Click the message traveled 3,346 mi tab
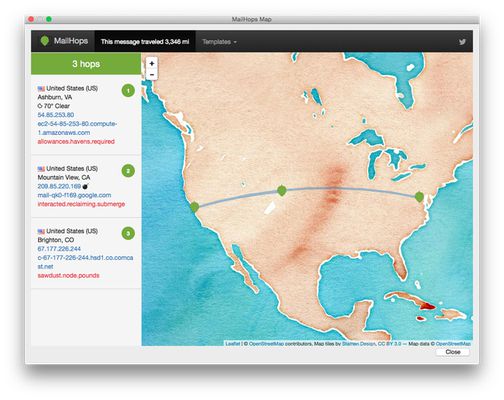The image size is (504, 400). click(145, 42)
